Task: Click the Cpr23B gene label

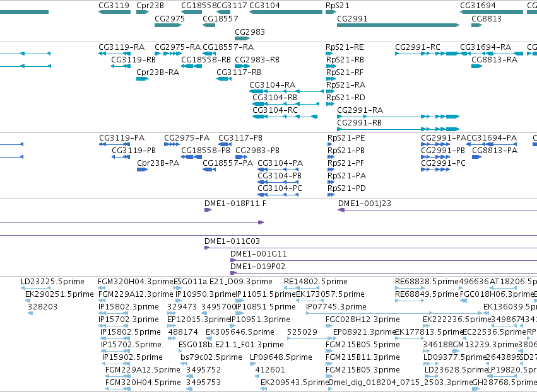Action: coord(150,6)
